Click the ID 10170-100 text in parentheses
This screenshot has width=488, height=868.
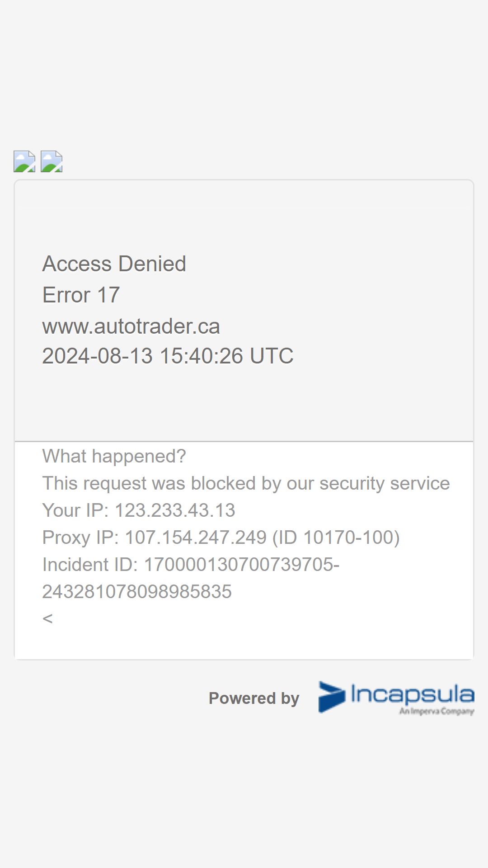click(x=336, y=538)
